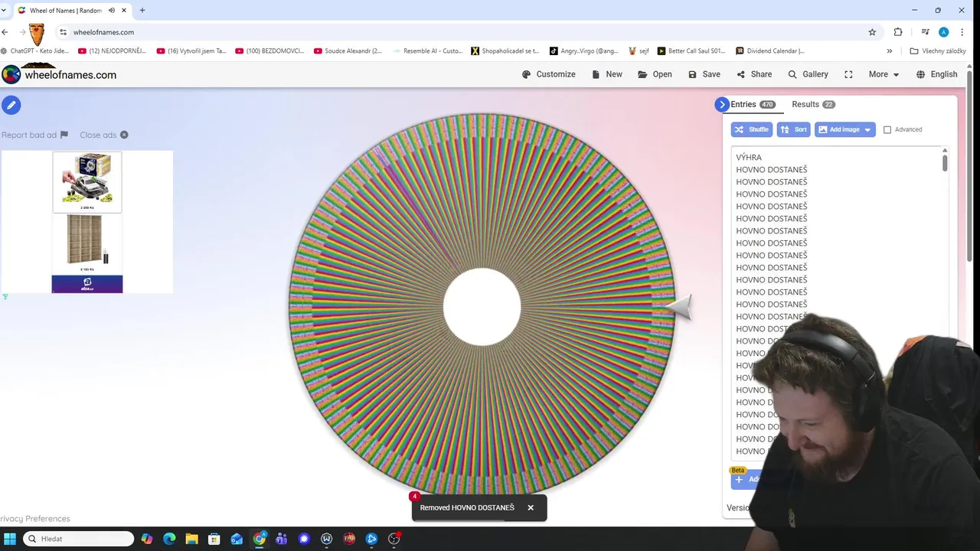The image size is (980, 551).
Task: Open the Customize palette option
Action: (548, 74)
